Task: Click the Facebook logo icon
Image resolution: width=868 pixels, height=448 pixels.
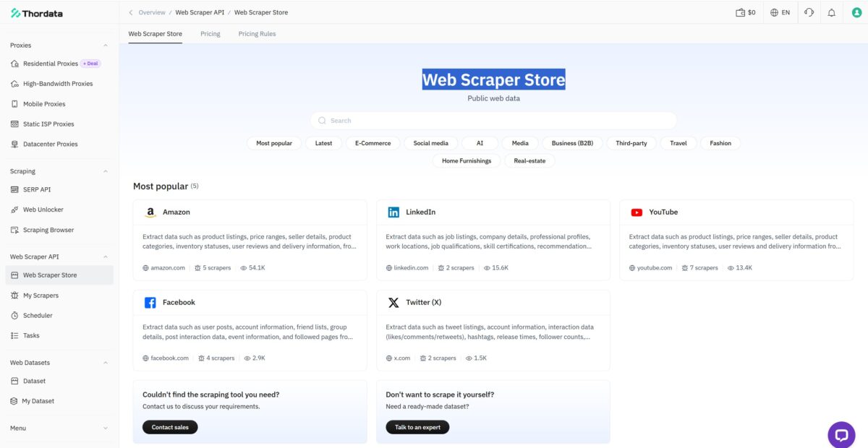Action: 150,303
